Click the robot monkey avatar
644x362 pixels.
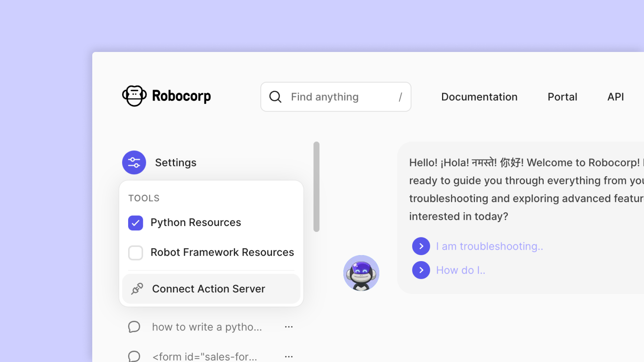[x=361, y=273]
